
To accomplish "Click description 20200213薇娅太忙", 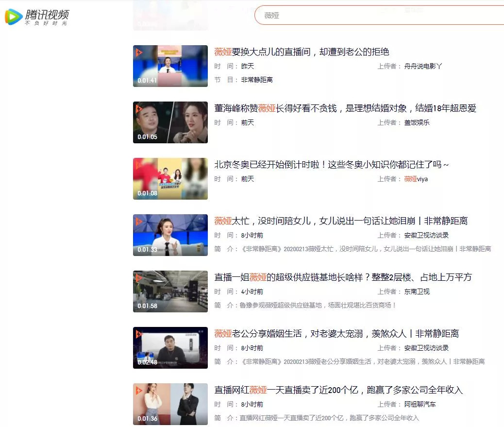I will coord(366,249).
